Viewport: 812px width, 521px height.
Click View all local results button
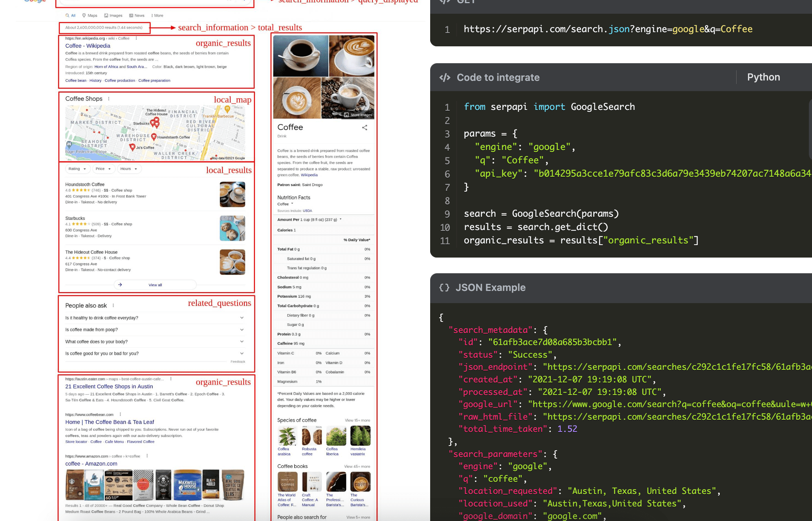pos(155,285)
